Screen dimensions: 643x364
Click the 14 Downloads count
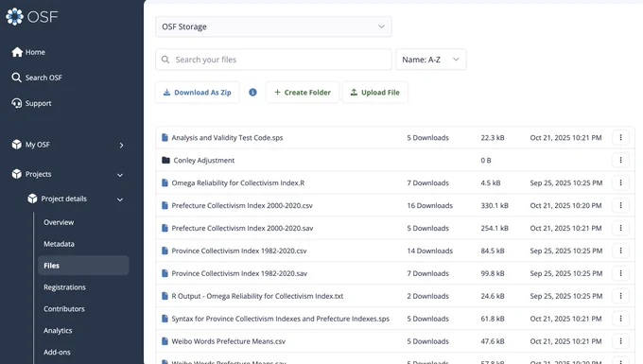tap(429, 251)
